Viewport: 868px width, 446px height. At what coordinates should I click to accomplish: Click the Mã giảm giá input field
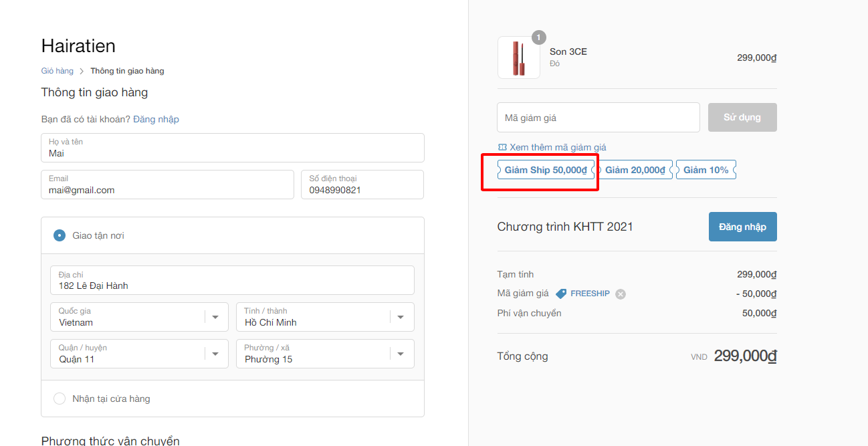598,118
